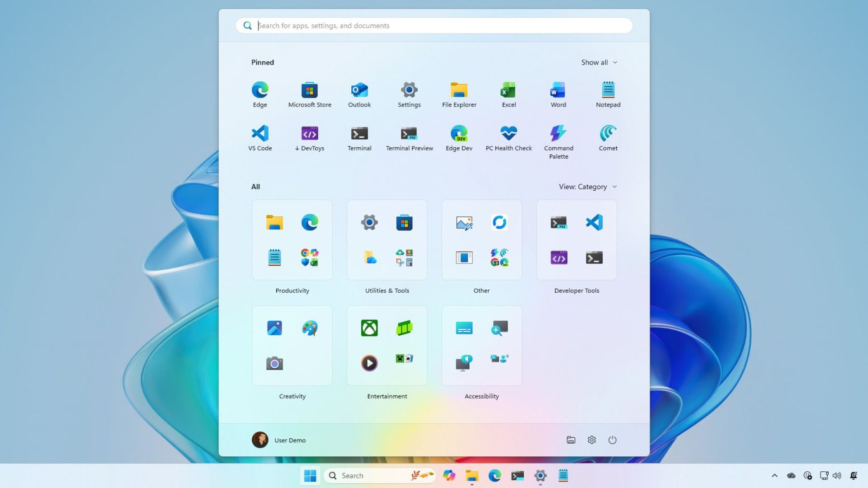Launch Notepad from the taskbar
Image resolution: width=868 pixels, height=488 pixels.
click(563, 475)
